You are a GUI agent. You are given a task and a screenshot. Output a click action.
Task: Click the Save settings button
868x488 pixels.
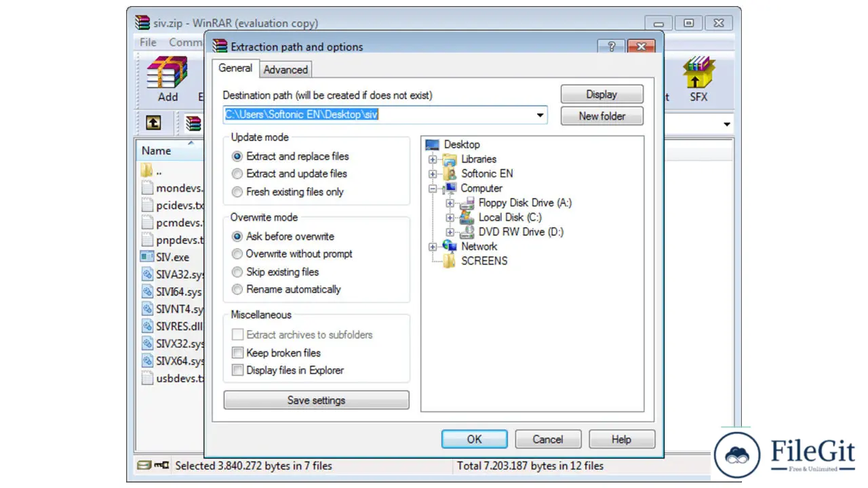(x=317, y=400)
